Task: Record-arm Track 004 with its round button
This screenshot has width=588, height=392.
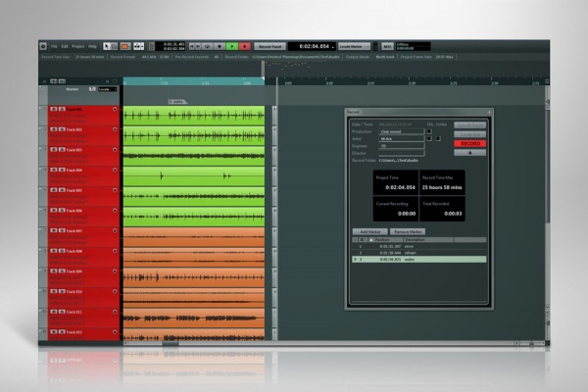Action: point(115,170)
